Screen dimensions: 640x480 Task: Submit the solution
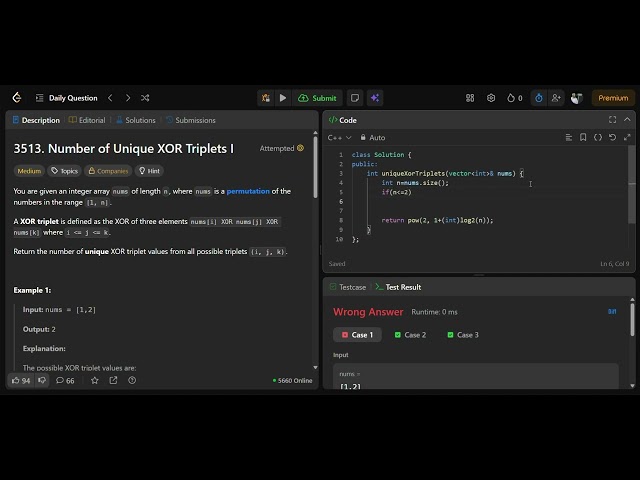317,98
